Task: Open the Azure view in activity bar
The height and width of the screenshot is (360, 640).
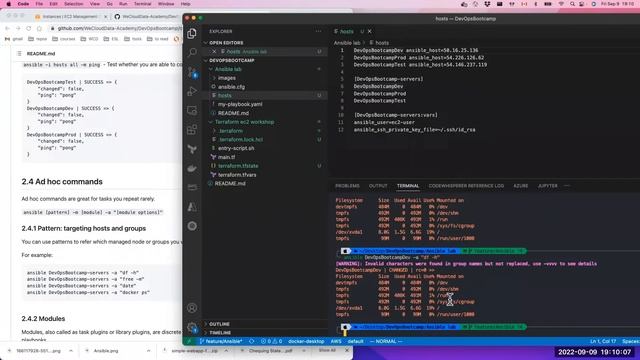Action: (192, 207)
